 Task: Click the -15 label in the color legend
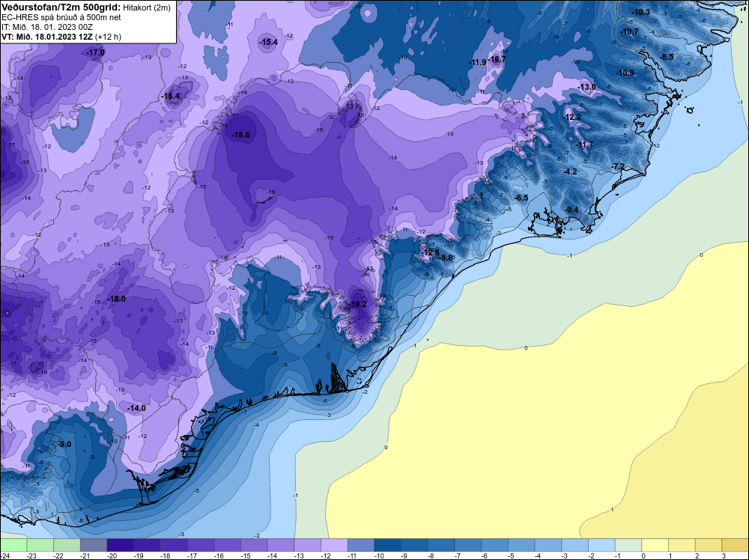tap(246, 556)
